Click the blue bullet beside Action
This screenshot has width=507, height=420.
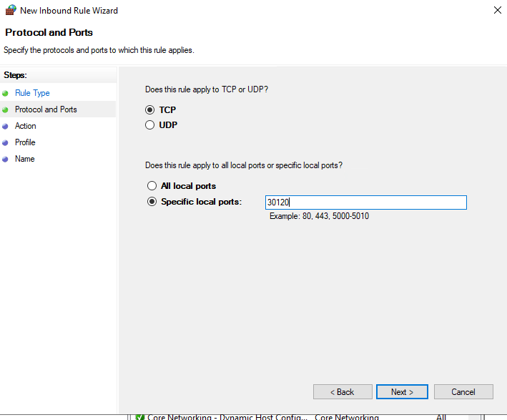tap(6, 126)
